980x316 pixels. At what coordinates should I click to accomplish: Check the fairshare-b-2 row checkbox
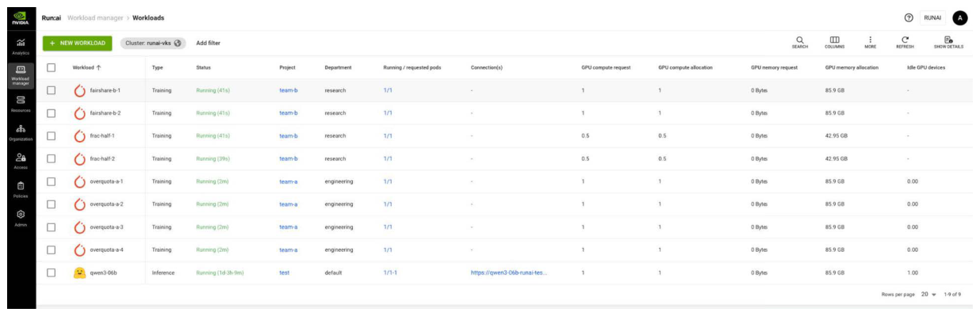(51, 113)
